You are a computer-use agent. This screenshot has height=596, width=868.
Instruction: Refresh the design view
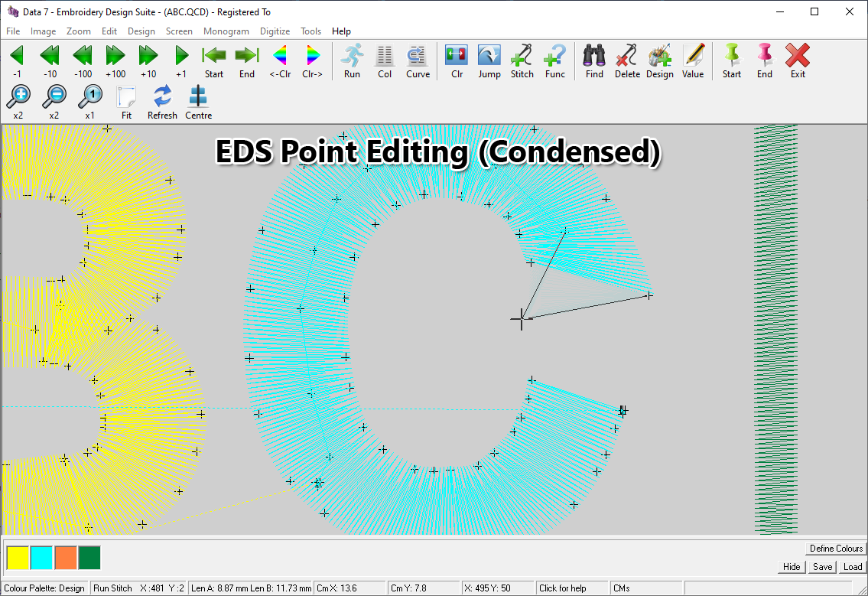point(162,103)
